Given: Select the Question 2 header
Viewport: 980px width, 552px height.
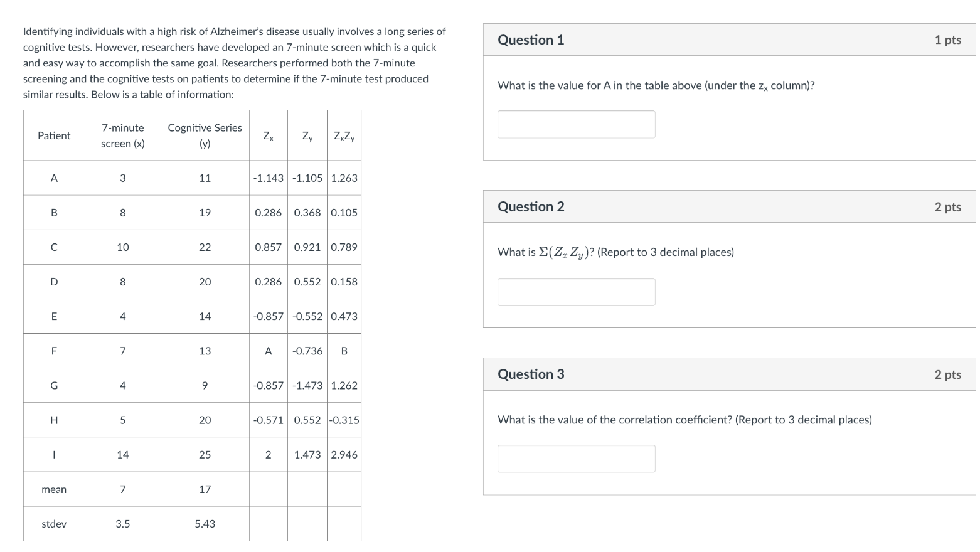Looking at the screenshot, I should [x=530, y=206].
